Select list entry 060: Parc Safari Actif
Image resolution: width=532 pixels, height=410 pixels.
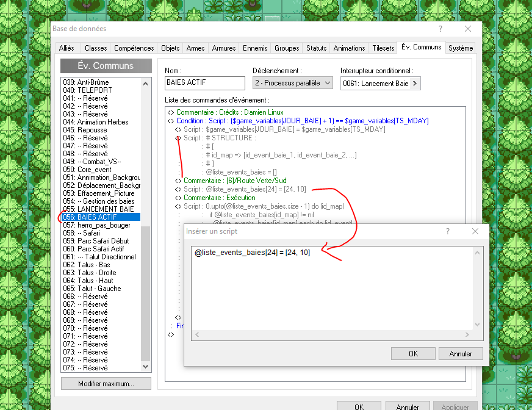tap(101, 249)
